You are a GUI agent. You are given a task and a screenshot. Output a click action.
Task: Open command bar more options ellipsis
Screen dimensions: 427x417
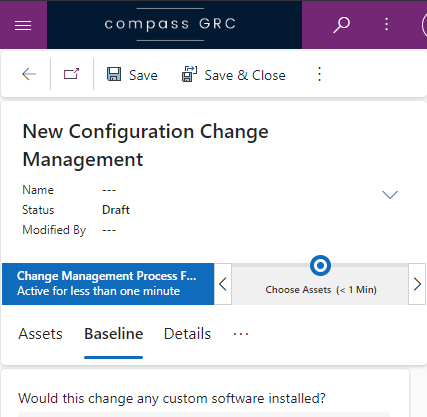pos(319,74)
